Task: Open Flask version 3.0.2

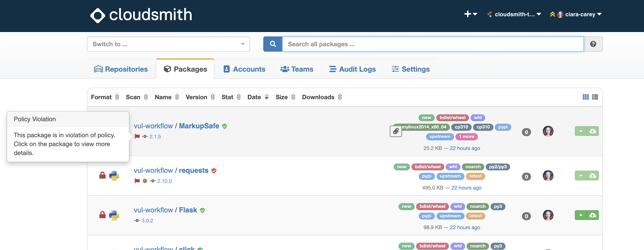Action: point(147,220)
